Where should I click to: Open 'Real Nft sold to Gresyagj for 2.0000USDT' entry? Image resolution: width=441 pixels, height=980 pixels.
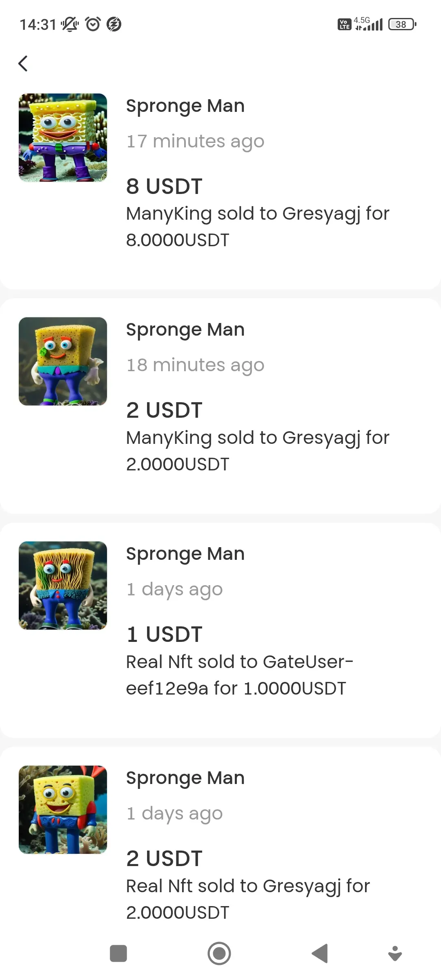248,899
